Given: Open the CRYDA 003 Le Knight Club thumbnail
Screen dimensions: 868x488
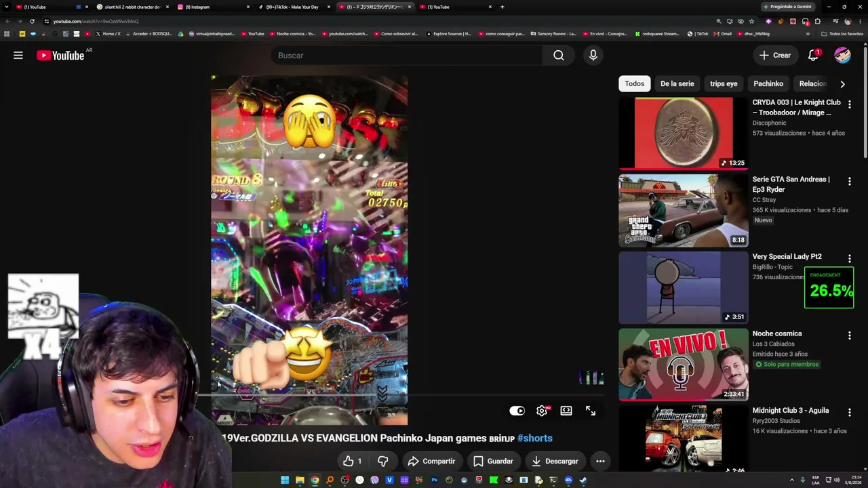Looking at the screenshot, I should click(x=684, y=134).
